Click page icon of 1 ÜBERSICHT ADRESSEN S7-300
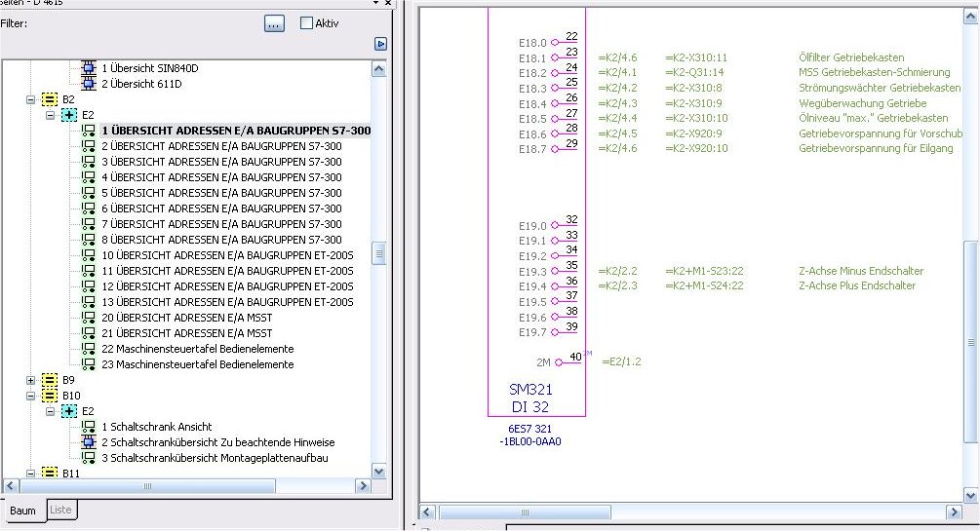980x531 pixels. coord(89,131)
